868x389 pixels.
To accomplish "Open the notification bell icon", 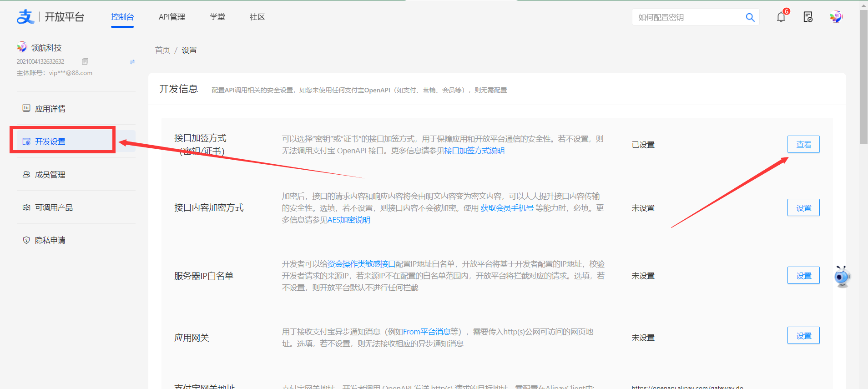I will tap(781, 17).
